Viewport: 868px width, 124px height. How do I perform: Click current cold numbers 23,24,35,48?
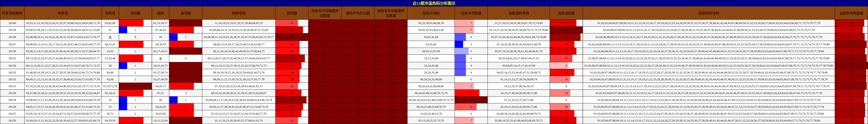coord(431,65)
